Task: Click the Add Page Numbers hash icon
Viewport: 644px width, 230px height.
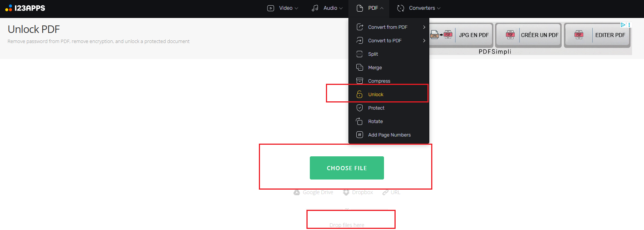Action: (x=360, y=135)
